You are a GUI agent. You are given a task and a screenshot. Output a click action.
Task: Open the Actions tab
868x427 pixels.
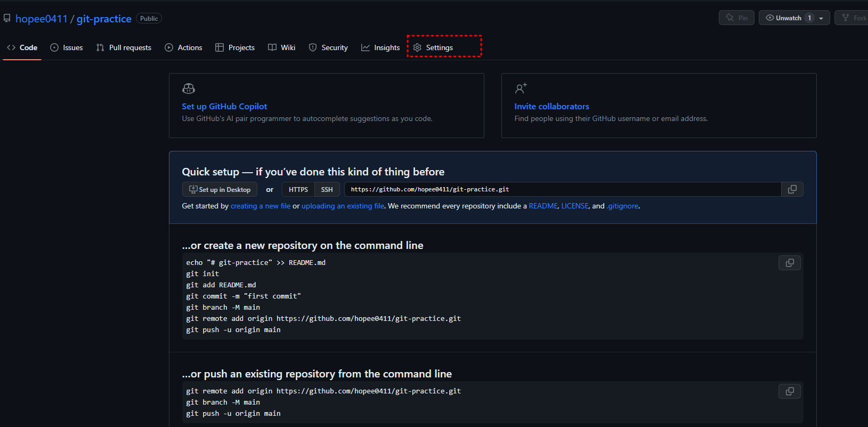tap(183, 47)
